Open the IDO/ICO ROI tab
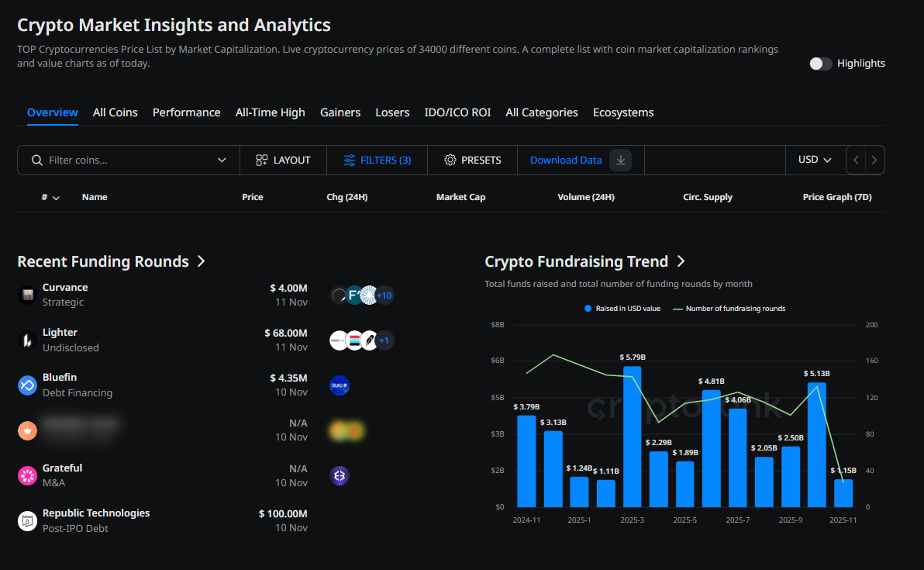This screenshot has width=924, height=570. (457, 112)
